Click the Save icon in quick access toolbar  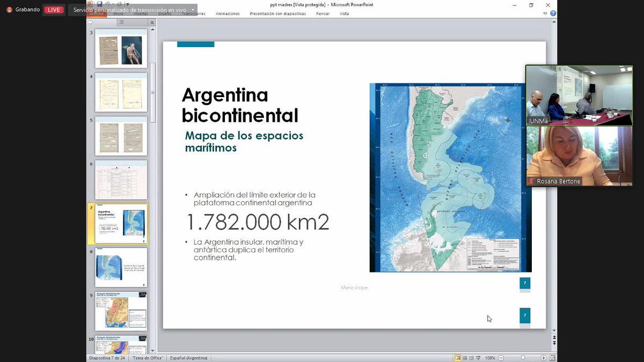98,4
